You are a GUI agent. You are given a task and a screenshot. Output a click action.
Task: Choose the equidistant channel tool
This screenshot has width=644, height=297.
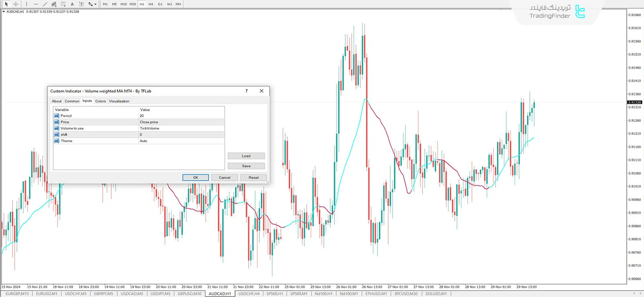tap(54, 4)
